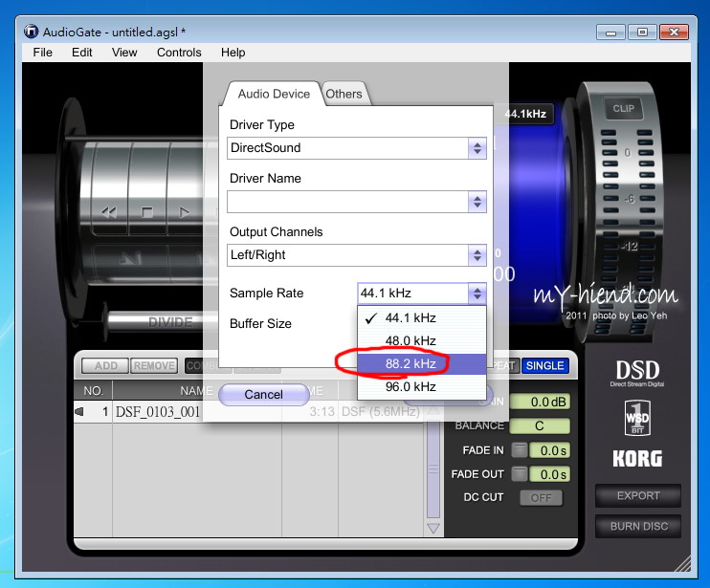Click the NAME column header

196,390
